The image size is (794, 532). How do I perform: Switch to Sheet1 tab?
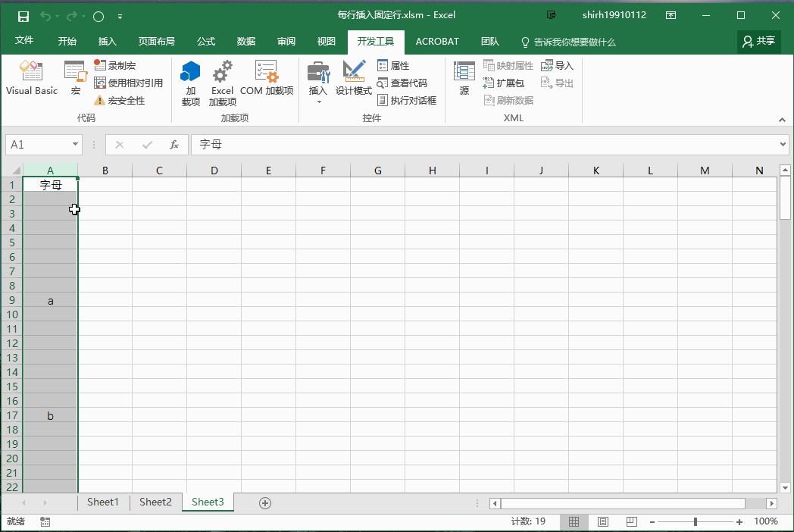pos(103,502)
